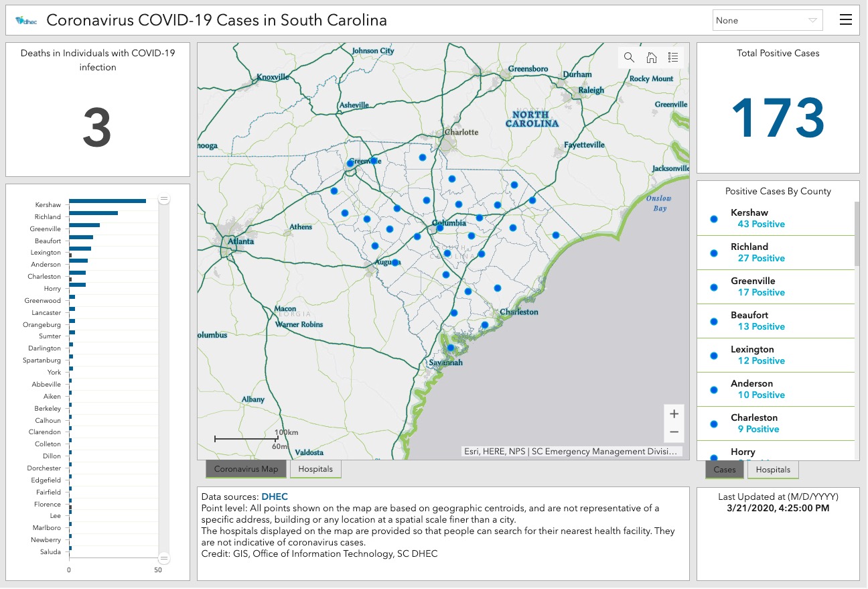Viewport: 868px width, 589px height.
Task: Switch to the Coronavirus Map tab
Action: 246,469
